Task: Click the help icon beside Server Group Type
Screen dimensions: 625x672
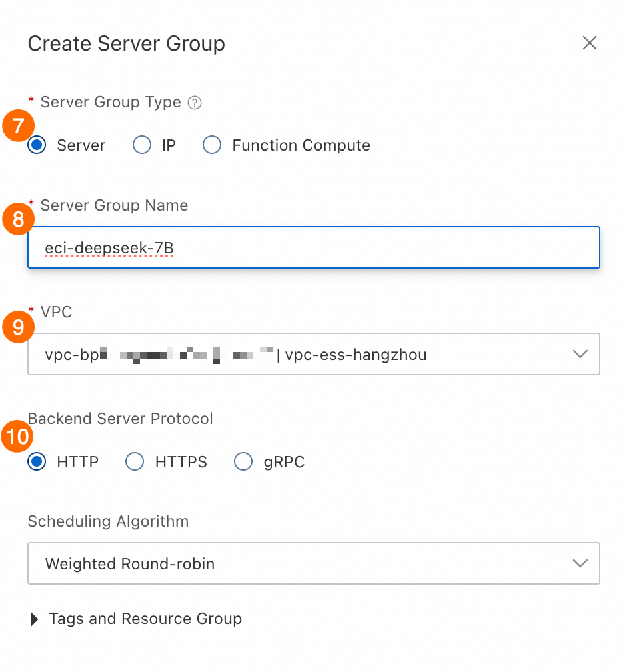Action: 195,103
